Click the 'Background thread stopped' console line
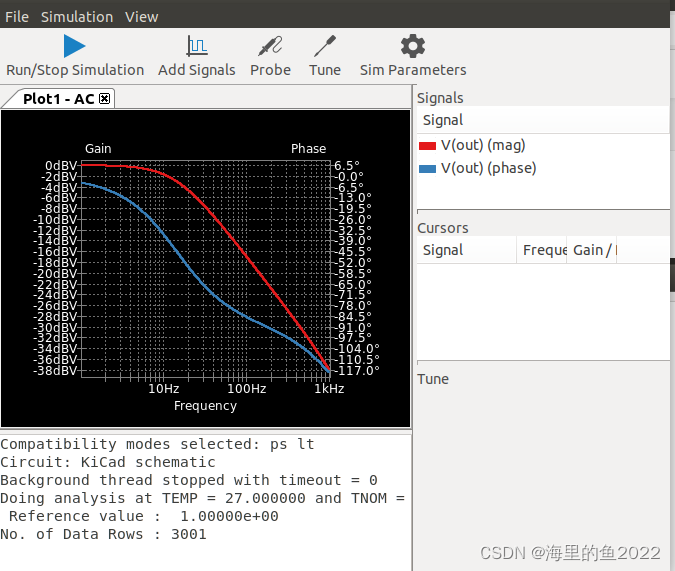Screen dimensions: 675x571 tap(189, 480)
